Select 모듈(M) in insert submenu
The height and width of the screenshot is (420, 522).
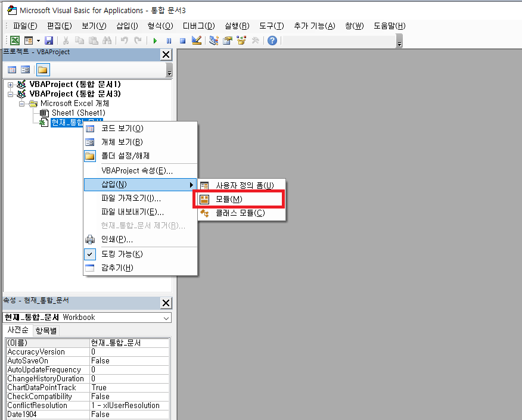point(242,199)
